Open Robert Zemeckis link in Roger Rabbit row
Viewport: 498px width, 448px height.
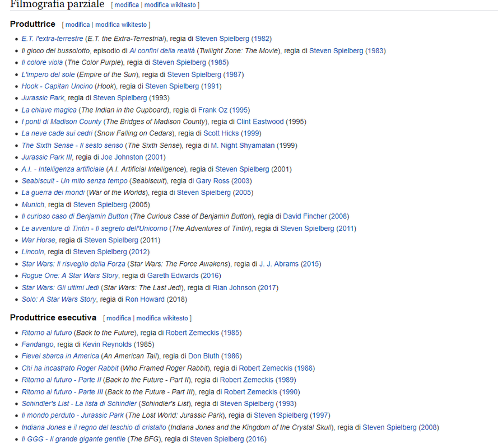click(266, 368)
